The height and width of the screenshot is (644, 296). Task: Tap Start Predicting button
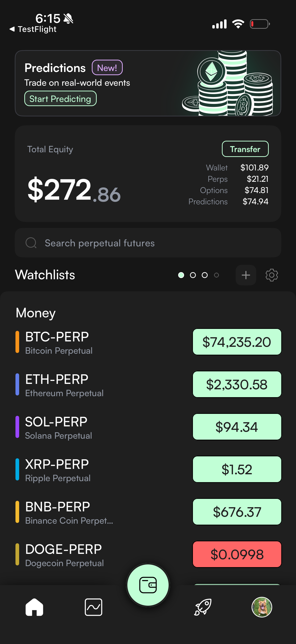coord(60,98)
